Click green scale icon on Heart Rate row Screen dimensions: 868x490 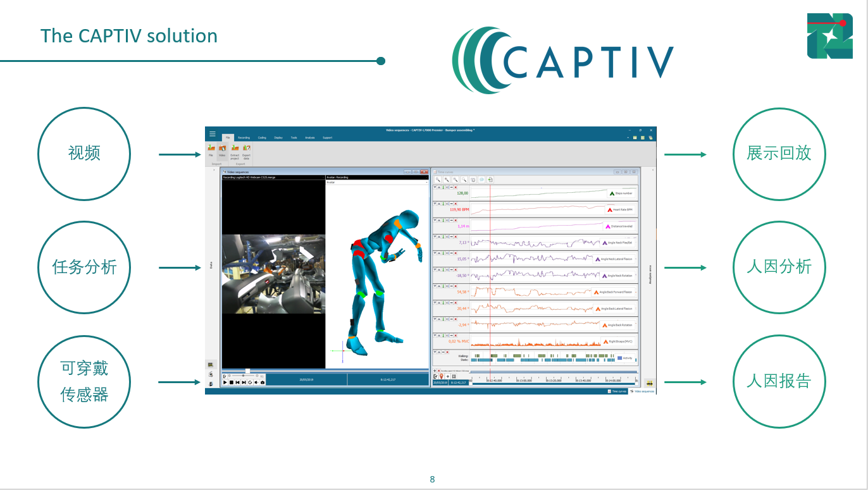(443, 204)
